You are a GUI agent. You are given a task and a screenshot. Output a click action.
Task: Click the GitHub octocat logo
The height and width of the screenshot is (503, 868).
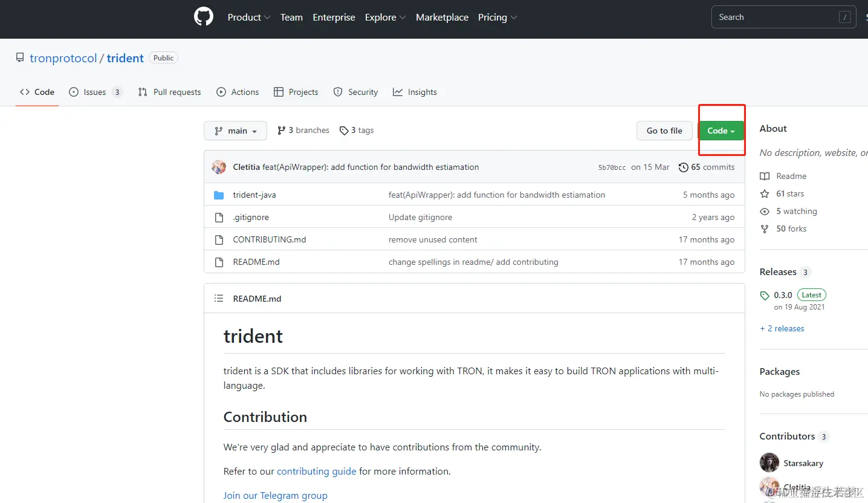[x=203, y=16]
